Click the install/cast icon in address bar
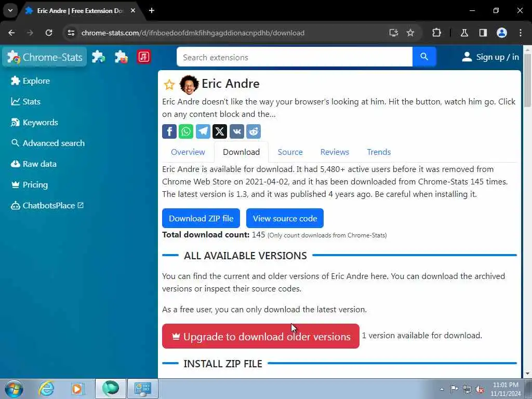 point(394,33)
